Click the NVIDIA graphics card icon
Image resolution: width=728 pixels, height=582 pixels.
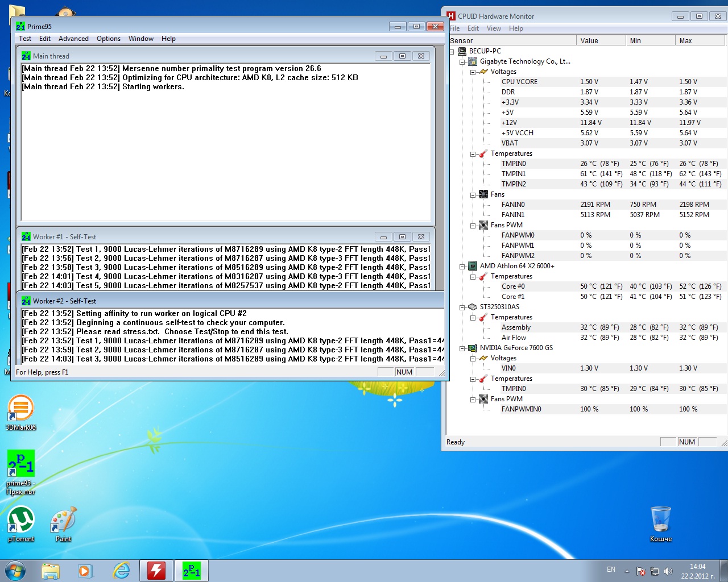tap(472, 348)
